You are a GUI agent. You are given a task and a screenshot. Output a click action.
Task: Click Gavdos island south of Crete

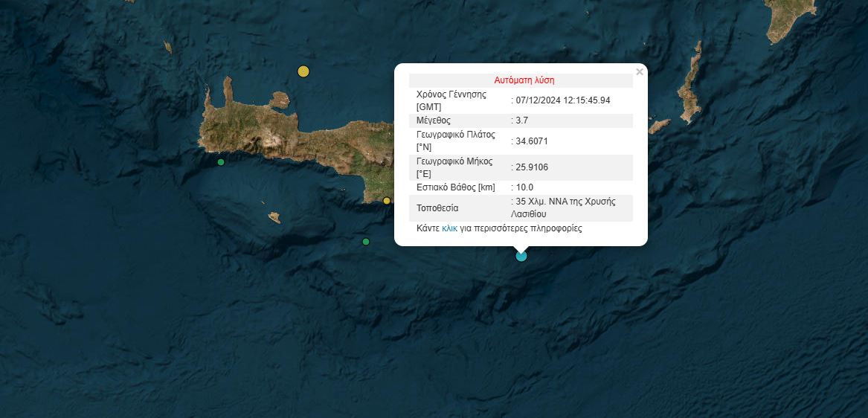click(274, 217)
